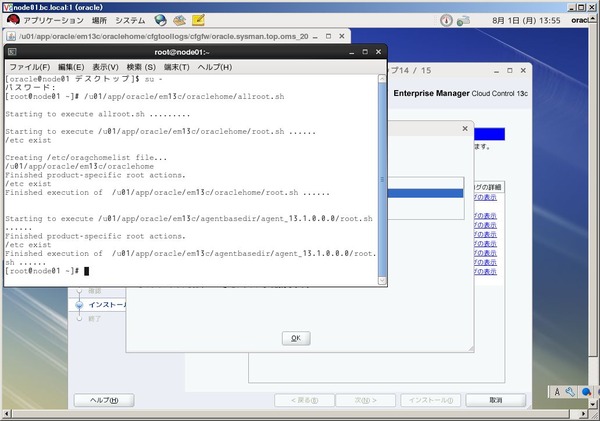Screen dimensions: 600x421
Task: Click the wrench settings icon at bottom right
Action: 570,392
